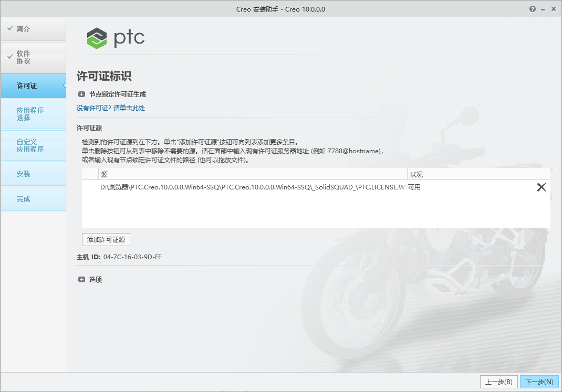Open 自定义应用程序 step

click(x=33, y=145)
